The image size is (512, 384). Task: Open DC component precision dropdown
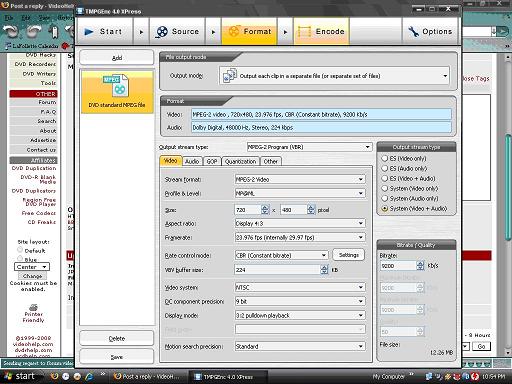click(x=300, y=301)
